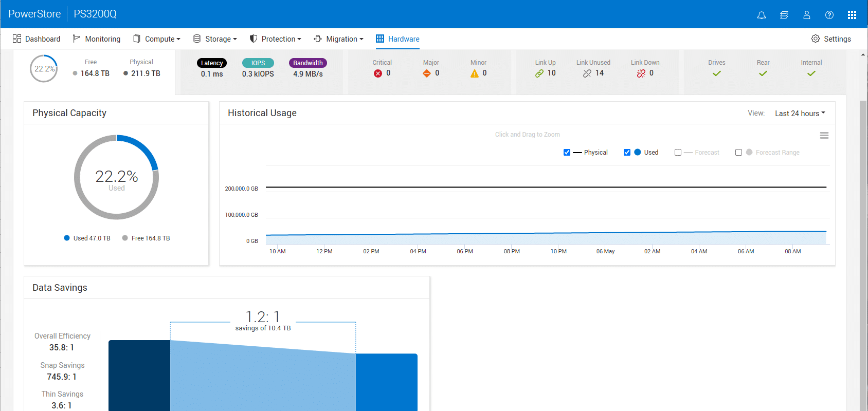Screen dimensions: 868x411
Task: Click the large 22.2% Used donut chart
Action: (117, 177)
